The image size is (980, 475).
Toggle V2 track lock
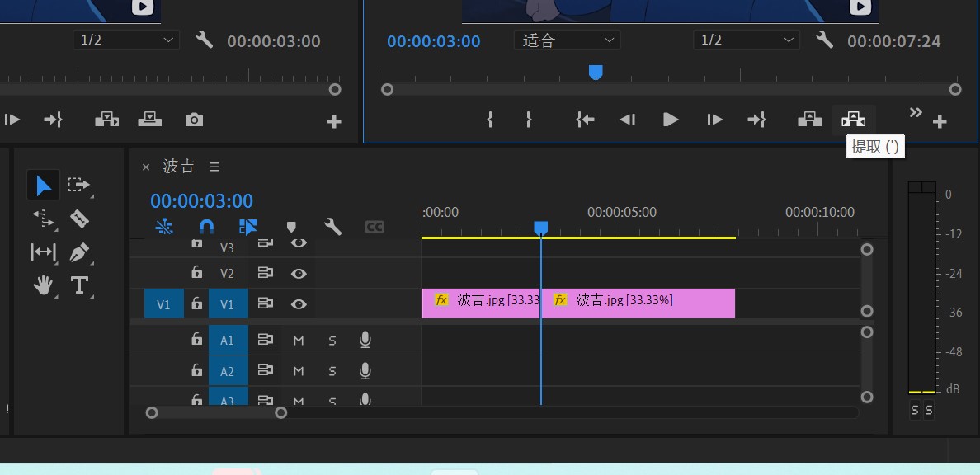[x=196, y=272]
